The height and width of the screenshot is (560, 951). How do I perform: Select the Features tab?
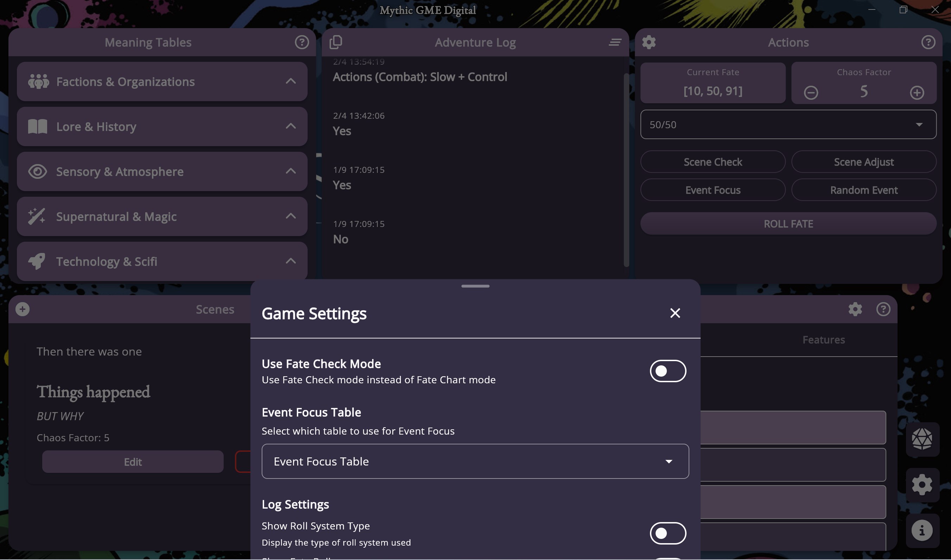[824, 339]
